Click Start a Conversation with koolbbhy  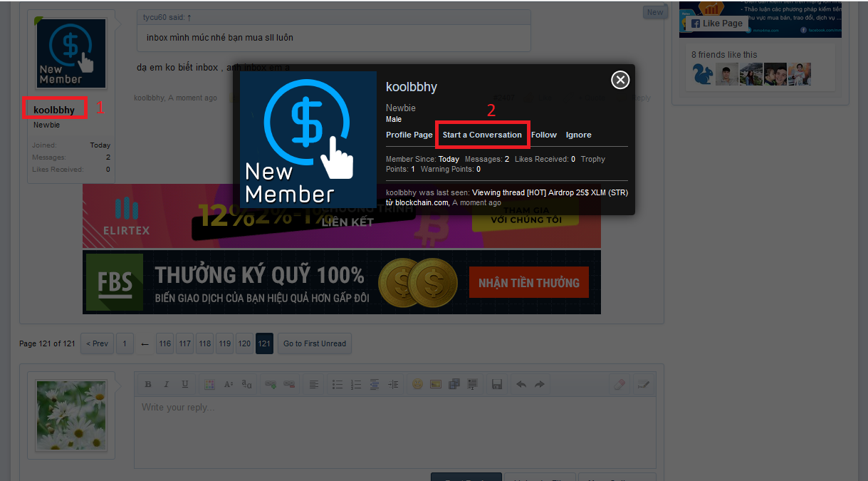click(482, 135)
